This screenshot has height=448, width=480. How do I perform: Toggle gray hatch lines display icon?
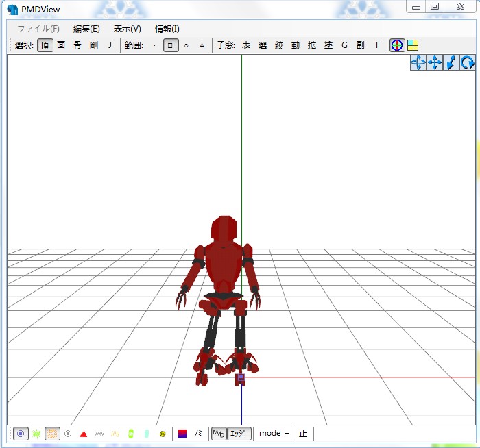(x=99, y=434)
